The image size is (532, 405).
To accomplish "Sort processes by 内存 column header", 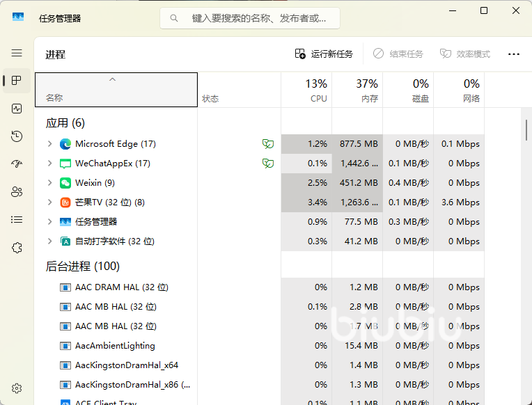I will pyautogui.click(x=357, y=90).
